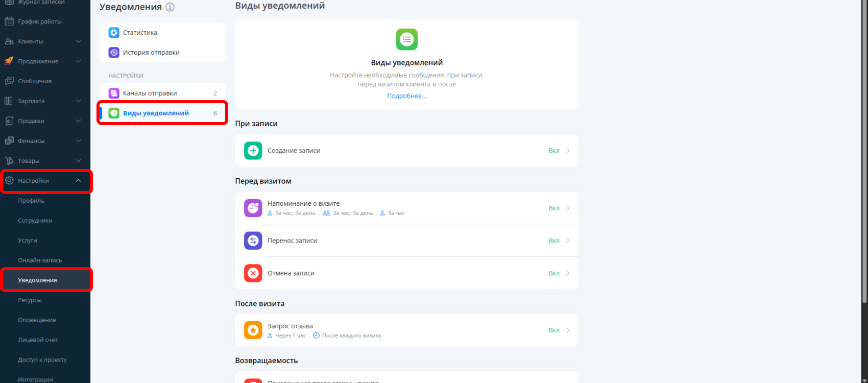868x383 pixels.
Task: Click Вкл status for Перенос записи
Action: 554,241
